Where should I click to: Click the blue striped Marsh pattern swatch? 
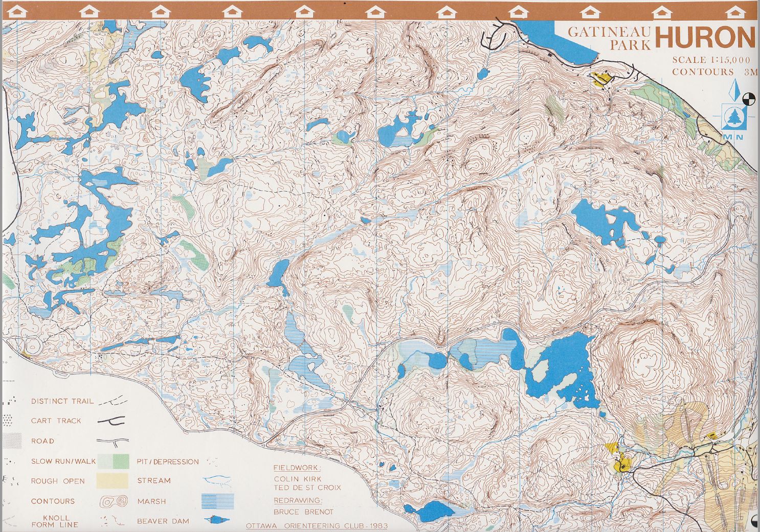(x=217, y=501)
